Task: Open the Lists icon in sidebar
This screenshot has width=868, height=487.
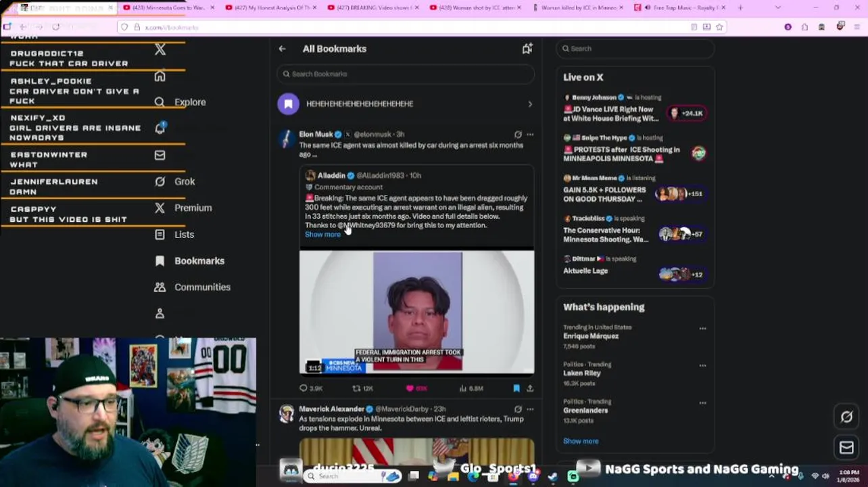Action: click(160, 234)
